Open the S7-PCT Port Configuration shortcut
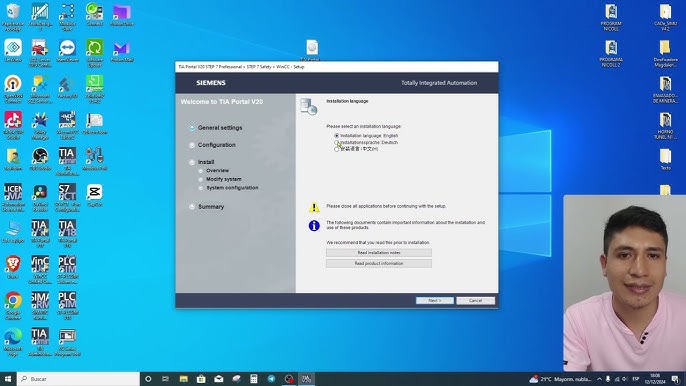Viewport: 686px width, 386px height. 67,197
